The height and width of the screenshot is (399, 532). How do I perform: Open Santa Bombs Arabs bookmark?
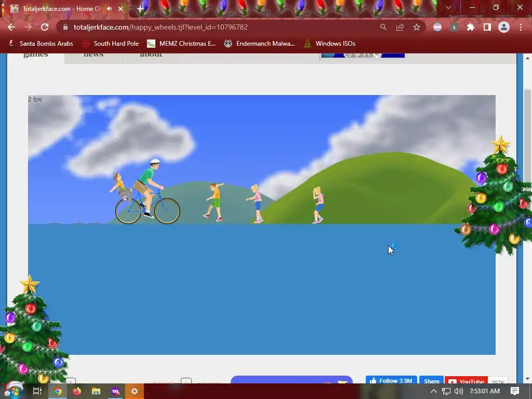41,44
